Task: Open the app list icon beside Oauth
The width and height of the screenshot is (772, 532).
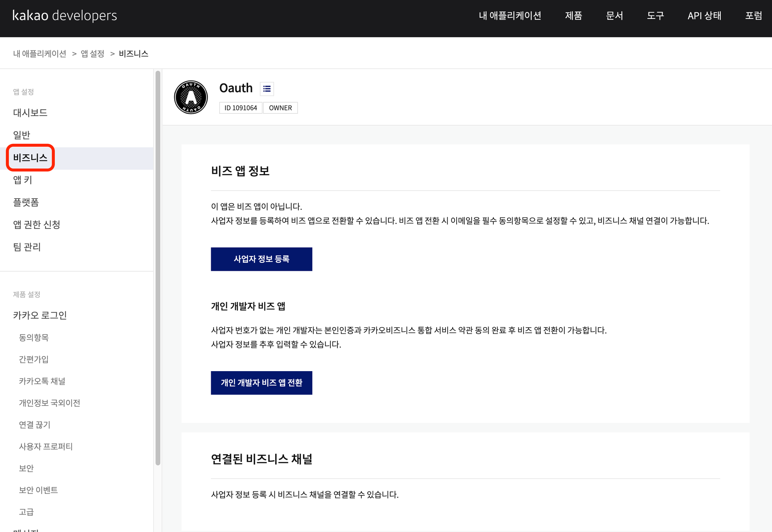Action: tap(267, 89)
